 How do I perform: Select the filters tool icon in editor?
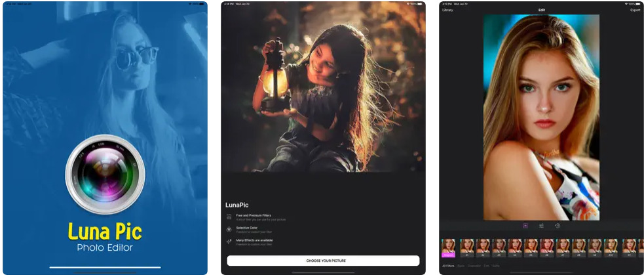[x=525, y=226]
